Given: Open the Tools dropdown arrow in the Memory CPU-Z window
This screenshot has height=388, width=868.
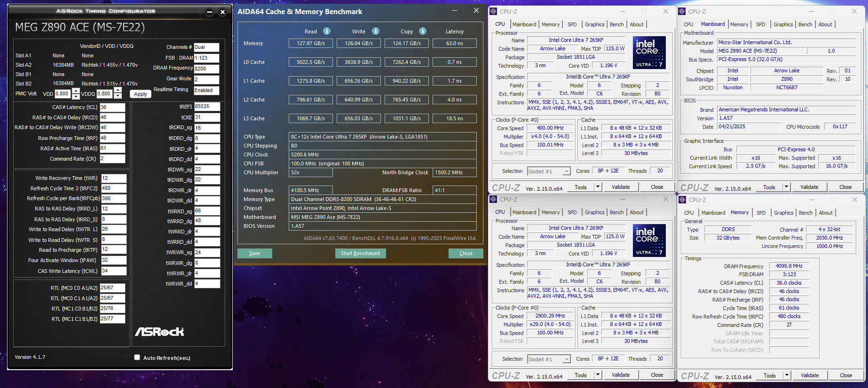Looking at the screenshot, I should 787,375.
